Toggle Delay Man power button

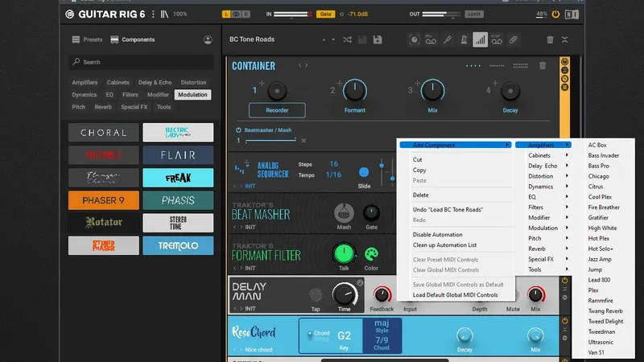click(565, 281)
